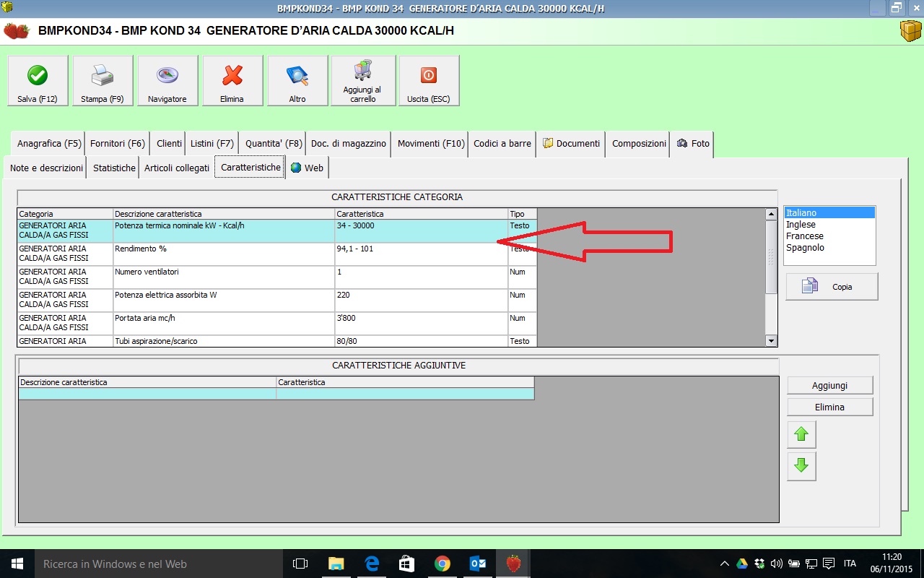Click the empty additional Descrizione caratteristica cell
Viewport: 924px width, 578px height.
(147, 394)
